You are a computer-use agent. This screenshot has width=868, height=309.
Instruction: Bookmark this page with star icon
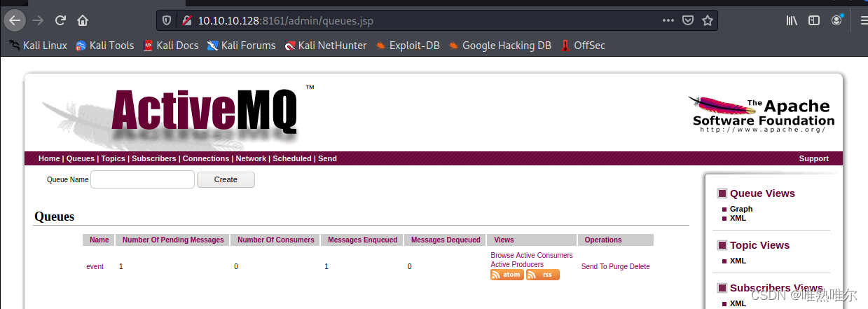pos(708,21)
